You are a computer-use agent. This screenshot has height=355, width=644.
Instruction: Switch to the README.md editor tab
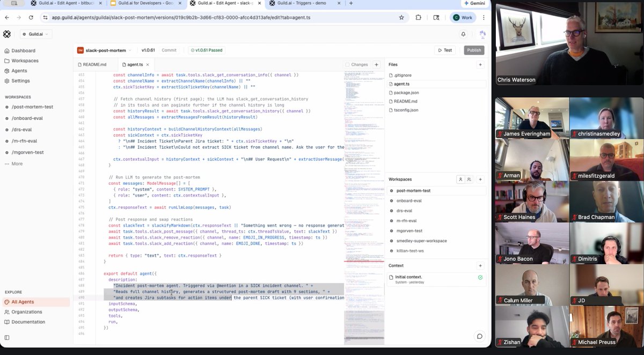tap(92, 64)
